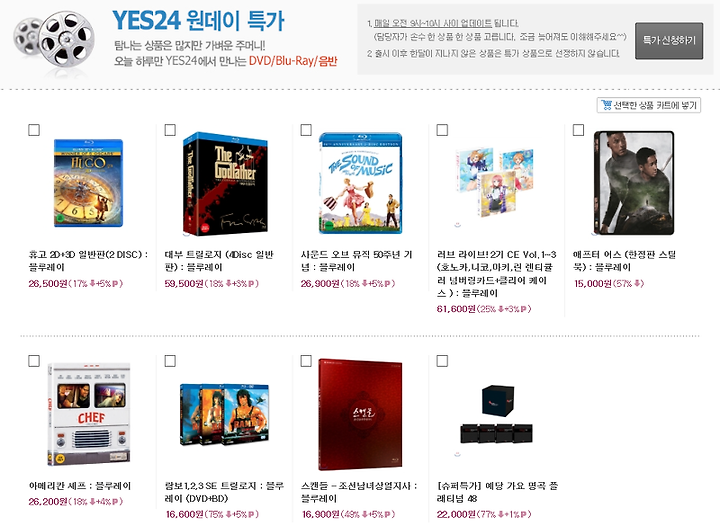Open the Hugo Blu-ray cover thumbnail

coord(88,183)
